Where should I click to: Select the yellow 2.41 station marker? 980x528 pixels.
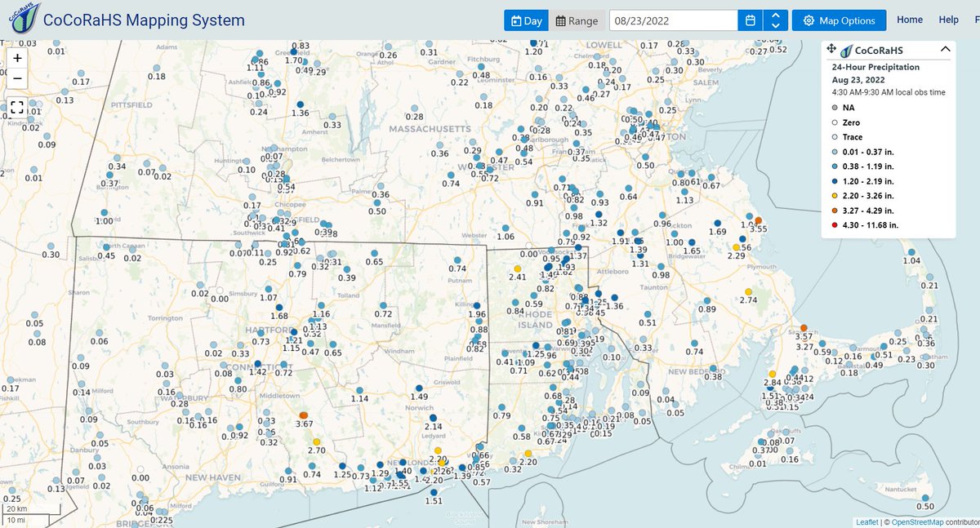click(x=517, y=268)
